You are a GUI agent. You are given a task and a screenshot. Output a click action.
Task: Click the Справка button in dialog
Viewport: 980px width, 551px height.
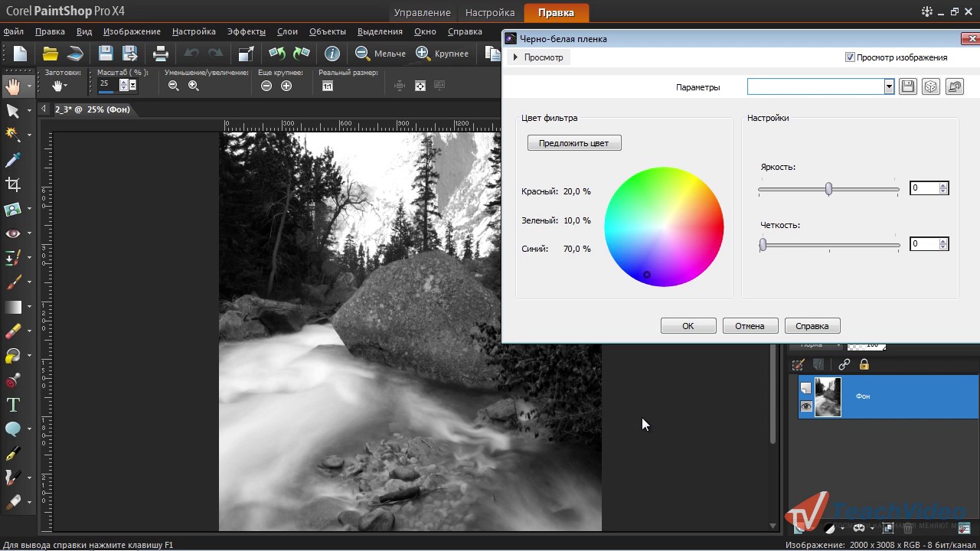coord(812,326)
